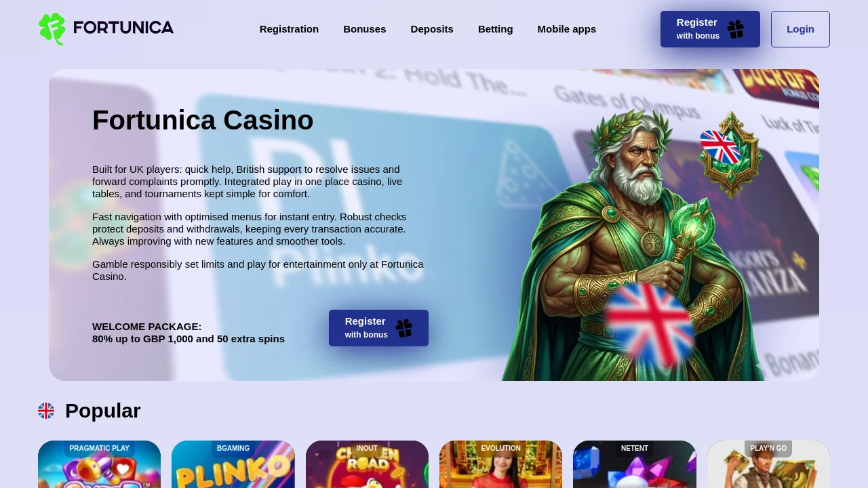Click the FORTUNICA wordmark in the header
868x488 pixels.
coord(123,28)
